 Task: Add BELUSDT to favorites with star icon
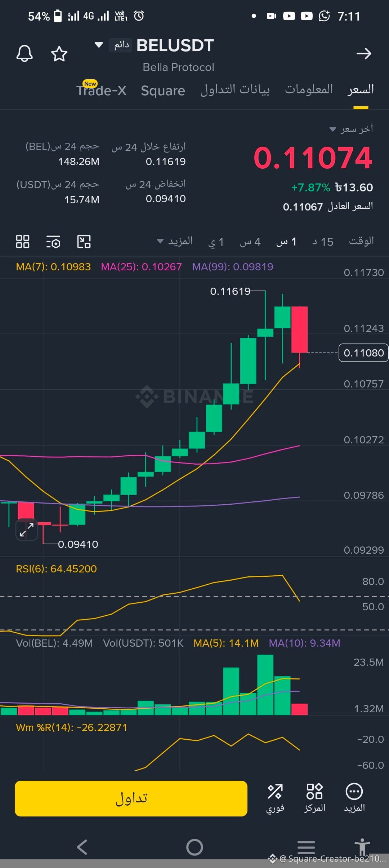coord(59,54)
